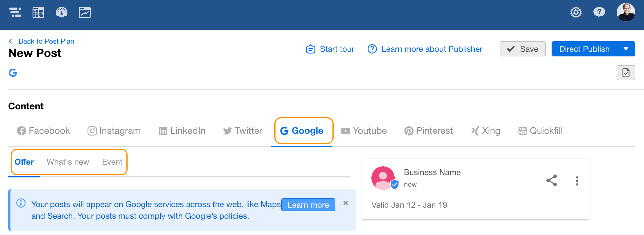This screenshot has width=644, height=235.
Task: Click the Google profile icon under New Post
Action: (x=13, y=73)
